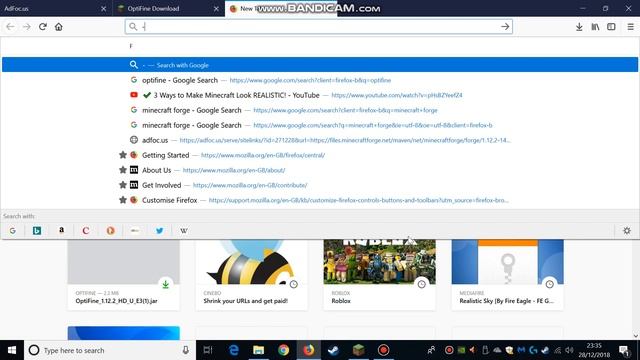640x360 pixels.
Task: Click the page scrollbar down arrow
Action: tap(636, 336)
